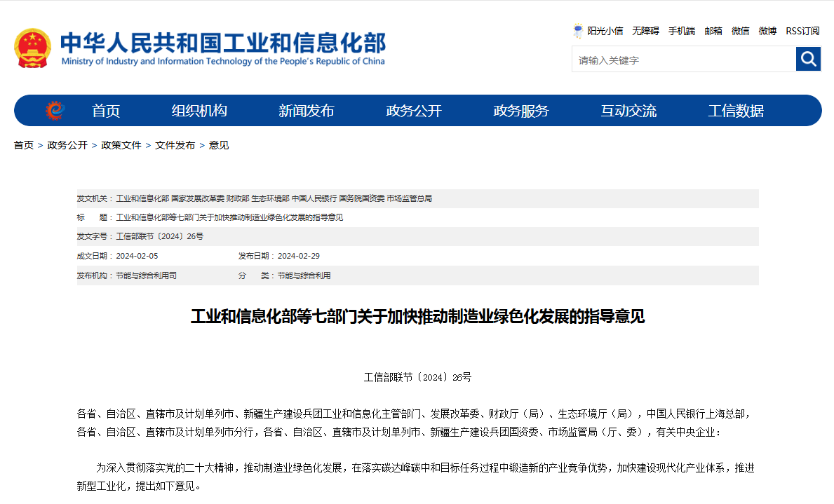The height and width of the screenshot is (504, 834).
Task: Click the 邮箱 link in header
Action: tap(713, 31)
